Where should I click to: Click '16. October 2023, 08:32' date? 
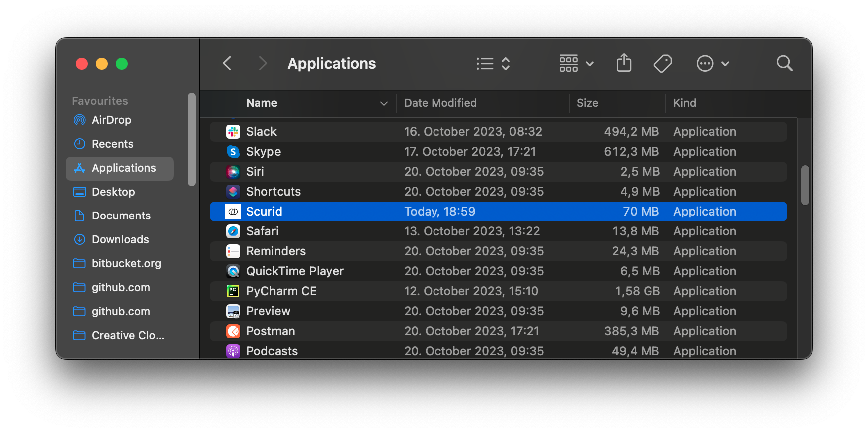pyautogui.click(x=473, y=132)
